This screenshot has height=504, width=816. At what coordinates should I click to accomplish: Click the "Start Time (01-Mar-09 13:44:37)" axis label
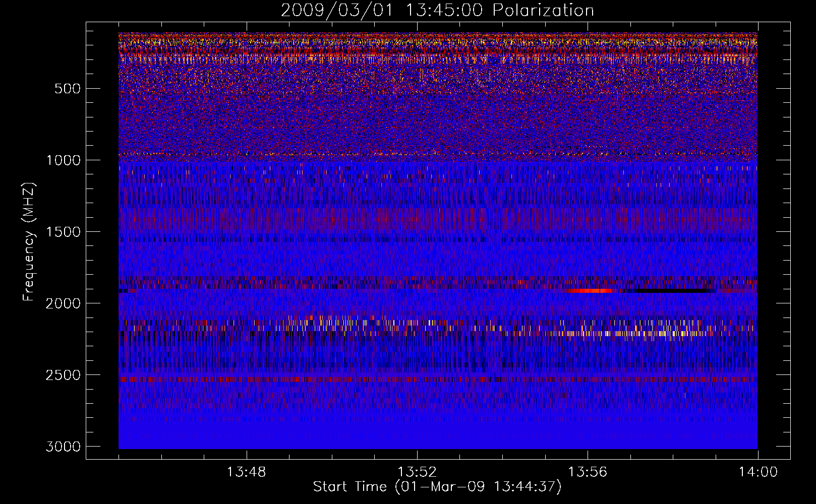click(437, 487)
